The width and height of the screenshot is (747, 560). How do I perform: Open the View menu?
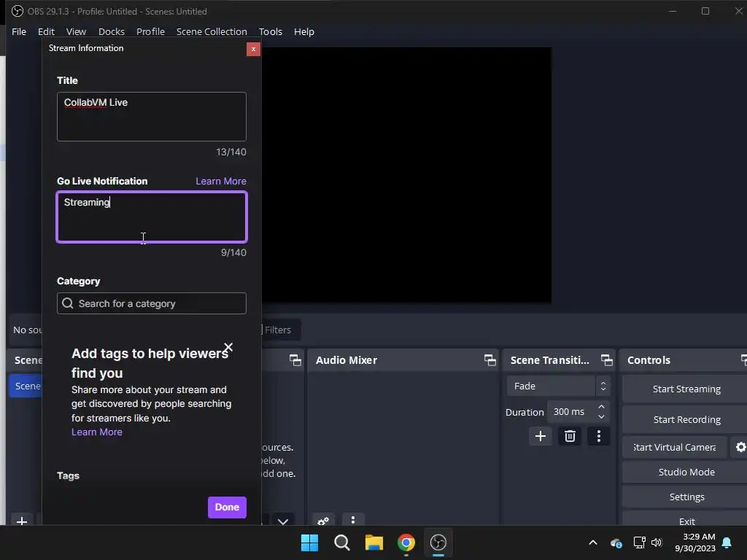[x=76, y=31]
